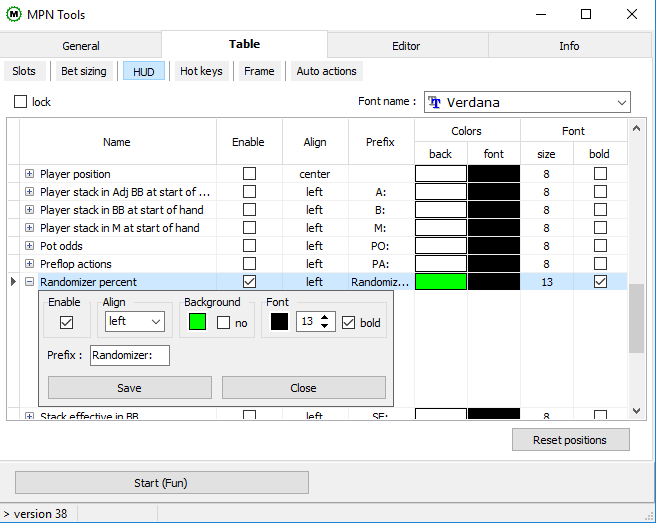Open the Info tab

[569, 46]
